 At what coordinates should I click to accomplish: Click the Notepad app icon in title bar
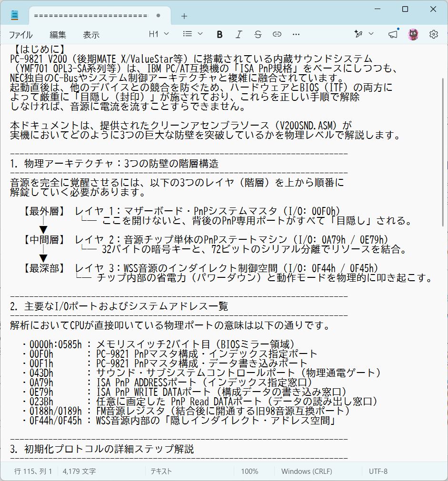tap(14, 15)
